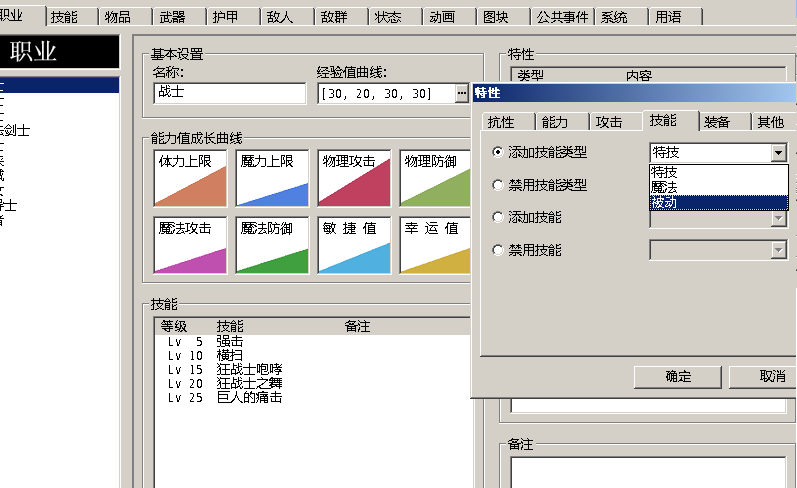Open the 物理攻击 growth curve
The width and height of the screenshot is (797, 488).
tap(354, 178)
